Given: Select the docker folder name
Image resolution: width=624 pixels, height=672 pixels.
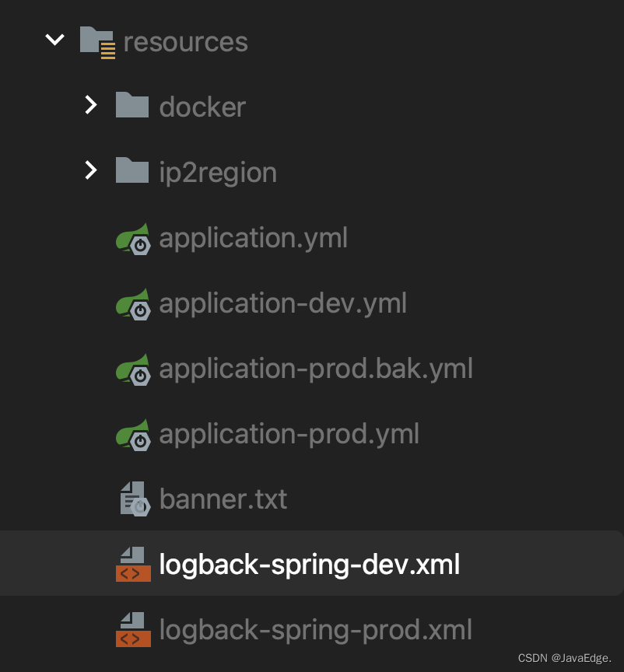Looking at the screenshot, I should point(202,107).
